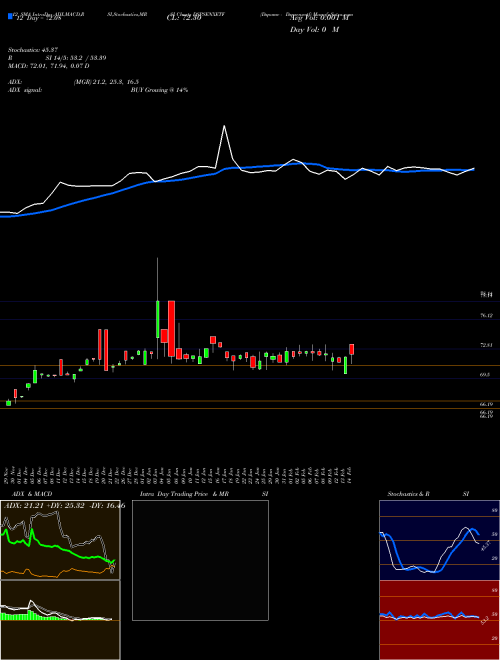Click the white spike peak on the line chart
The width and height of the screenshot is (500, 660).
[x=224, y=126]
